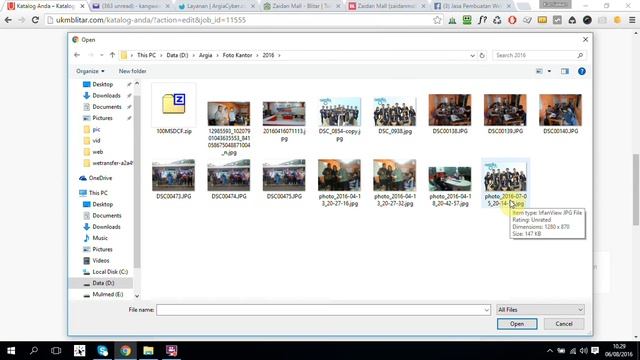Open taskbar search icon
Image resolution: width=640 pixels, height=360 pixels.
[34, 351]
